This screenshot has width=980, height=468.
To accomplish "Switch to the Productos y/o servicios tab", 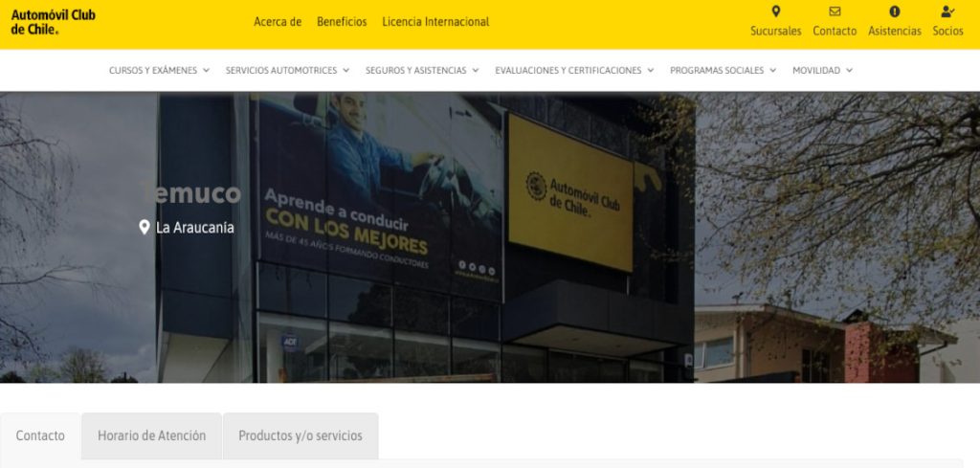I will pos(301,436).
